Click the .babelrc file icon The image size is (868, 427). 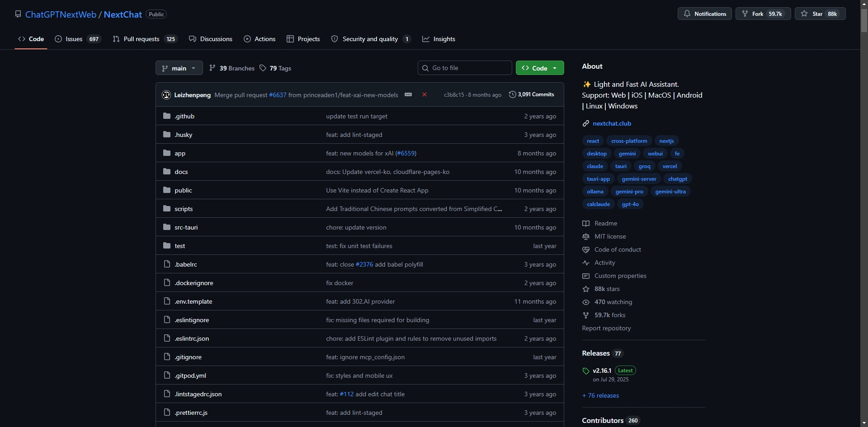pos(167,264)
